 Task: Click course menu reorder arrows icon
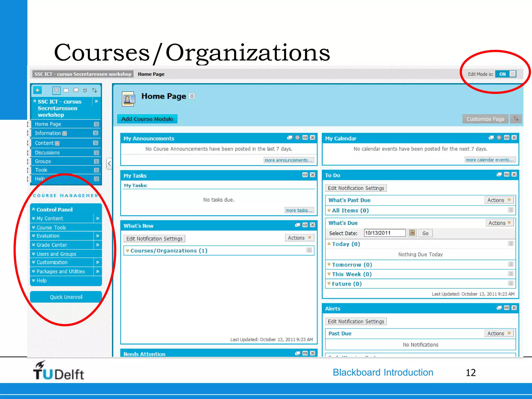click(95, 90)
